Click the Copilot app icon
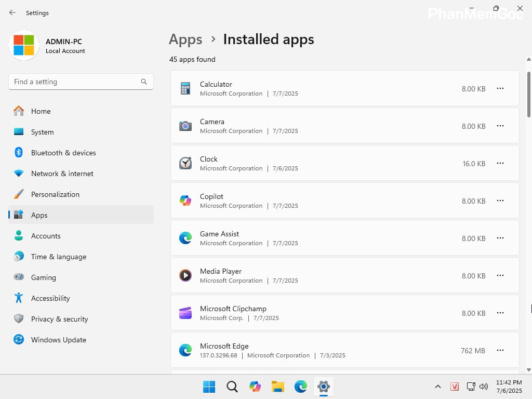 (x=185, y=201)
